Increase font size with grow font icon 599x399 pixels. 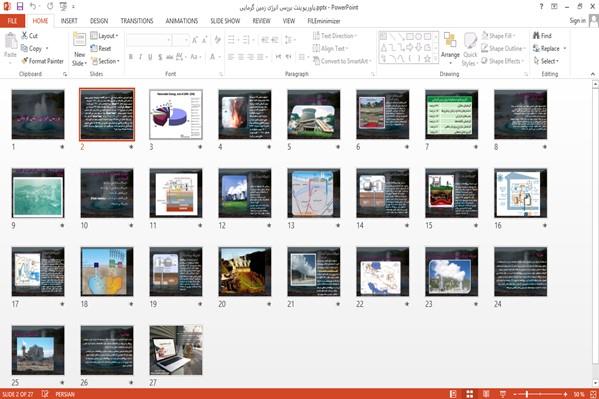pyautogui.click(x=195, y=39)
